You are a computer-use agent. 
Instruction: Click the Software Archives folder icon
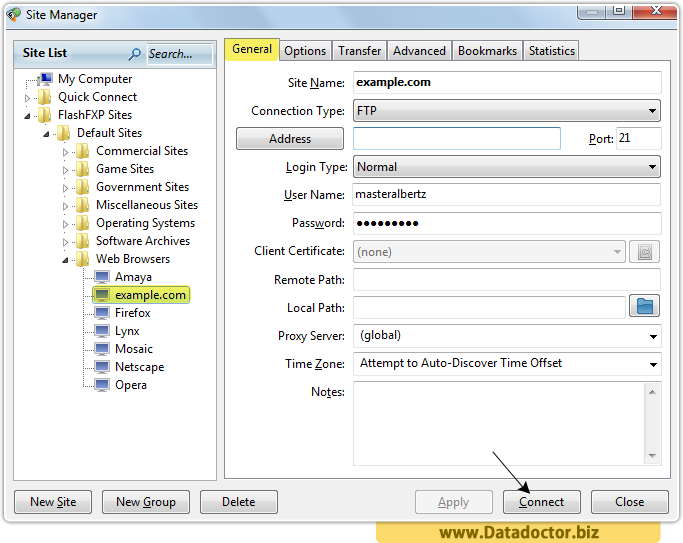tap(83, 241)
